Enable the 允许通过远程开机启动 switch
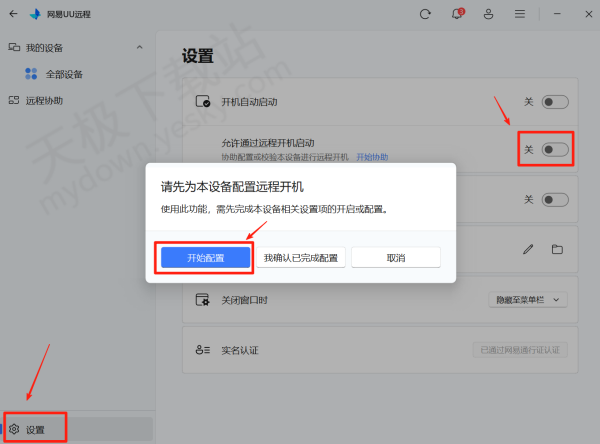This screenshot has height=444, width=600. [x=555, y=150]
